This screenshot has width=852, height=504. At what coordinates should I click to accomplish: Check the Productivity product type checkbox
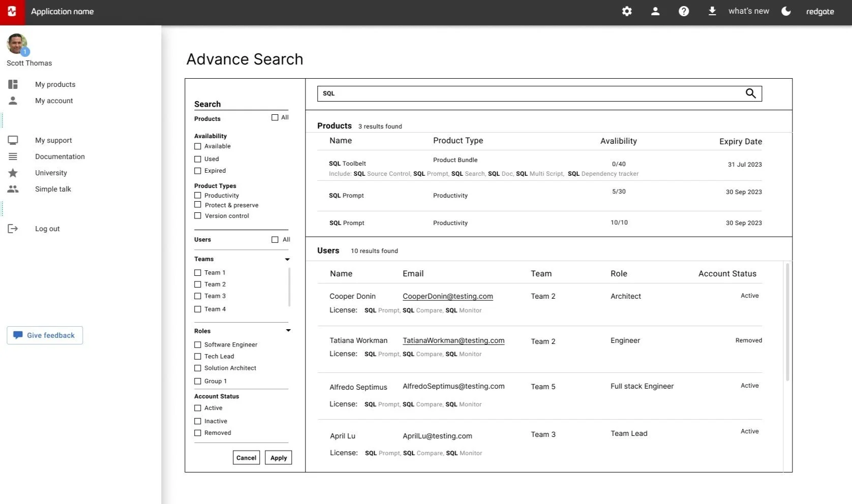pyautogui.click(x=198, y=196)
